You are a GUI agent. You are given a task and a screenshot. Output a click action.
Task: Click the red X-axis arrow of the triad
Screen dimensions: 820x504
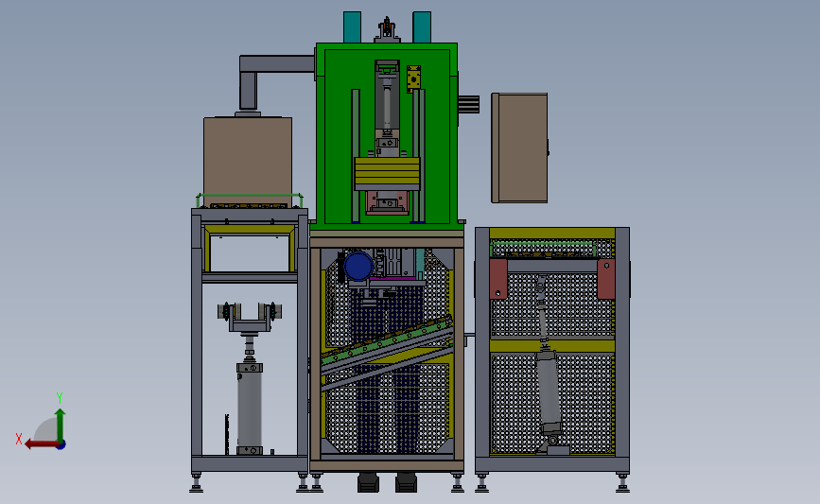pos(41,444)
